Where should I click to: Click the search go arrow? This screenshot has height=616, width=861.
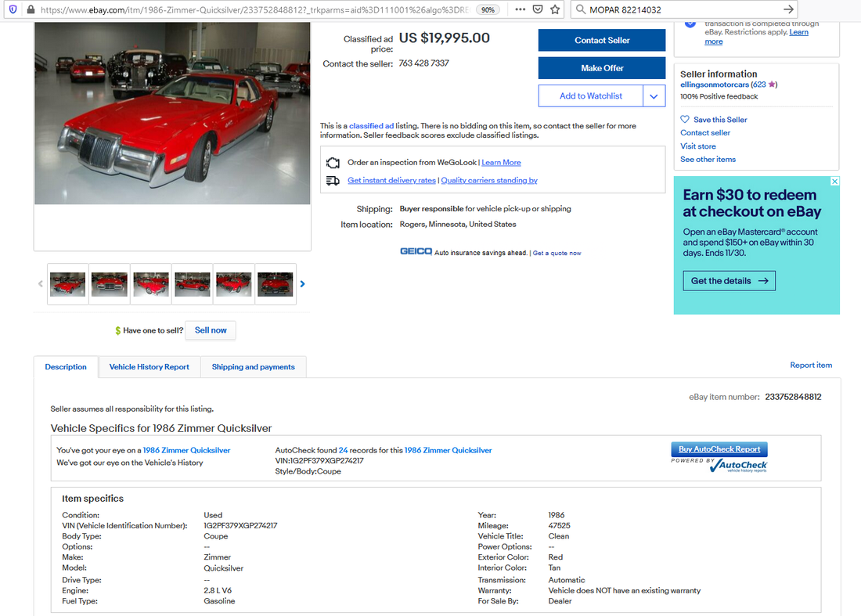(788, 9)
